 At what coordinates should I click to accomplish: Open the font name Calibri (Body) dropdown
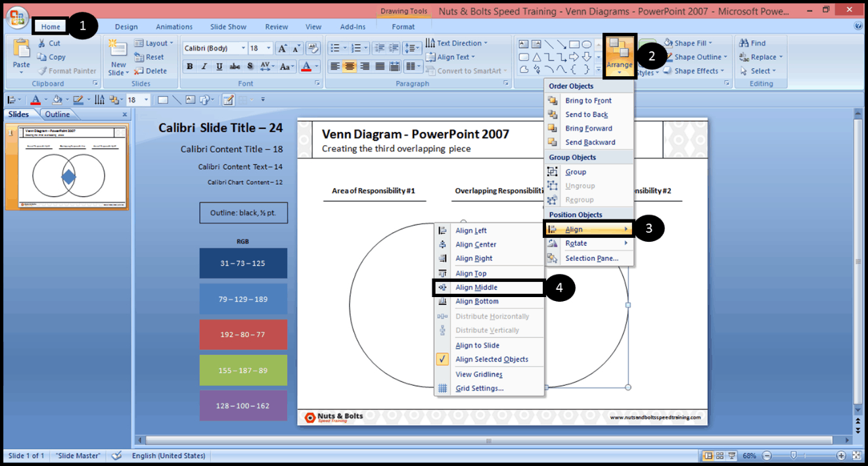[x=243, y=49]
